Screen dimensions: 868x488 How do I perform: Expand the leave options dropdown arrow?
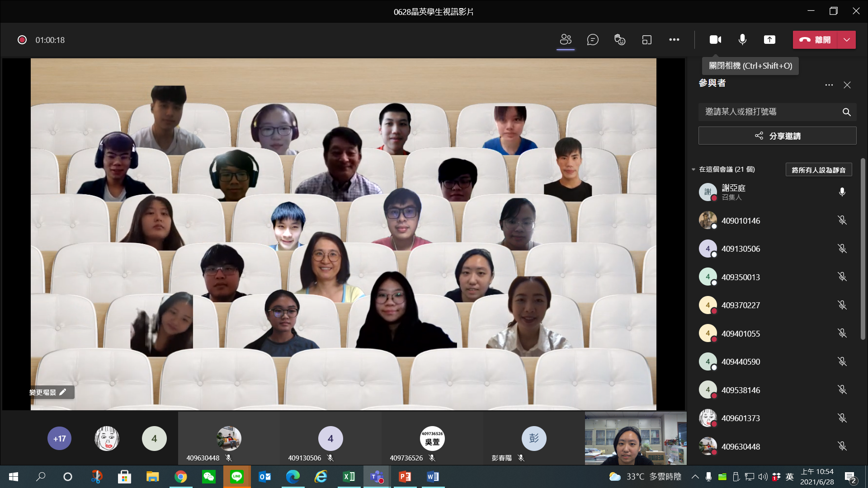[847, 40]
